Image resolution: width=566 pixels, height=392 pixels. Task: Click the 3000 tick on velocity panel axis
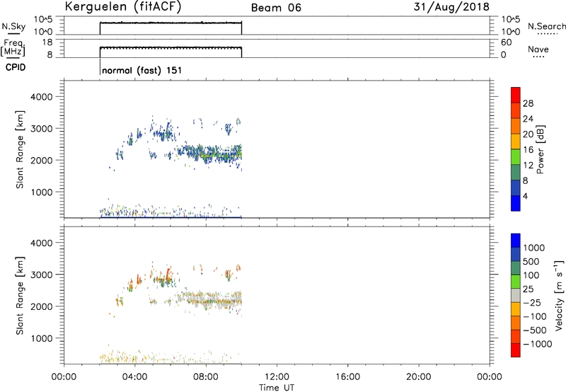[x=42, y=275]
